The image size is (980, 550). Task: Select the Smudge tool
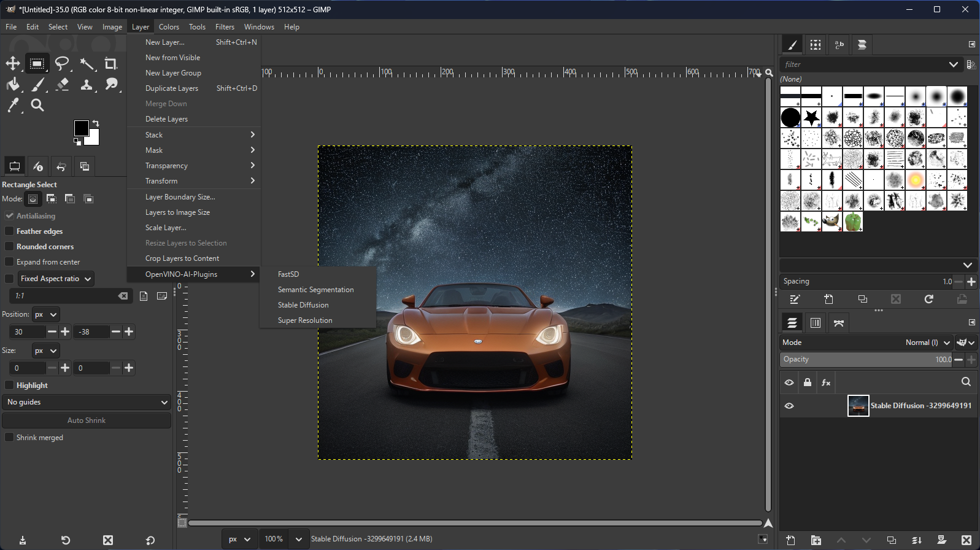[111, 84]
